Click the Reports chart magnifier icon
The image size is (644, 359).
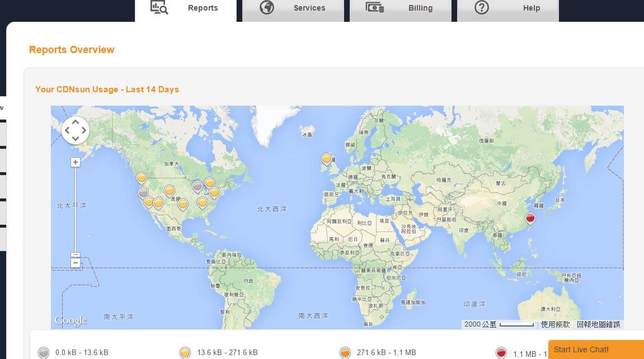point(159,7)
